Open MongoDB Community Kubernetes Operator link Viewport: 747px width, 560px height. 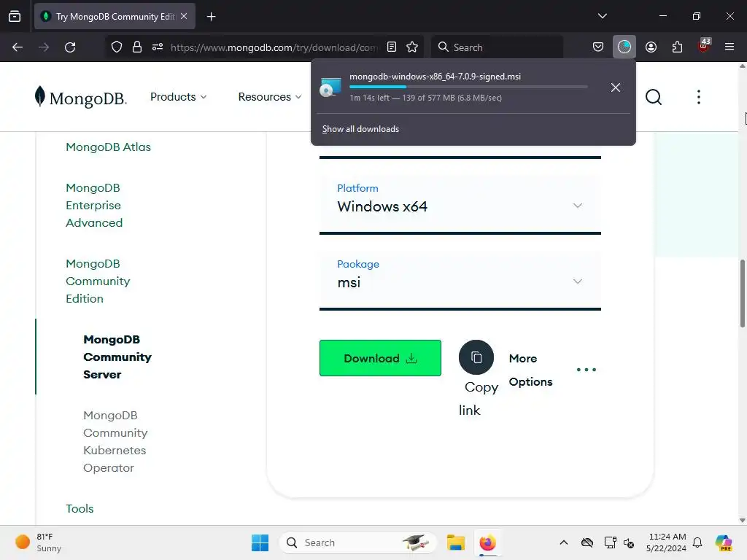point(115,441)
